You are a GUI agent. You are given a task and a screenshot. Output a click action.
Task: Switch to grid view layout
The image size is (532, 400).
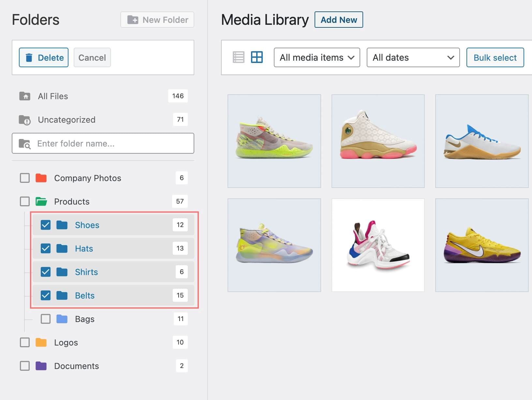click(x=257, y=57)
